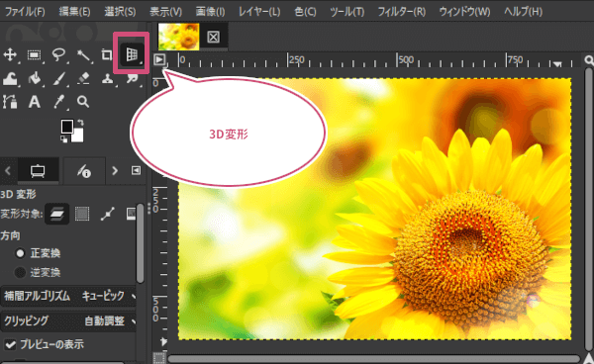Swap foreground and background colors
The image size is (594, 364).
click(80, 123)
